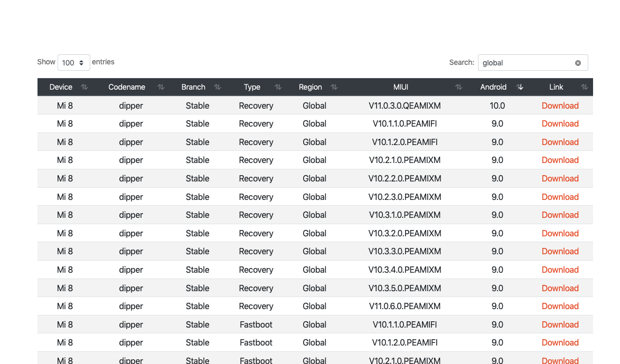Screen dimensions: 620x364
Task: Download Recovery V11.0.3.0.QEAMIXM ROM
Action: tap(560, 106)
